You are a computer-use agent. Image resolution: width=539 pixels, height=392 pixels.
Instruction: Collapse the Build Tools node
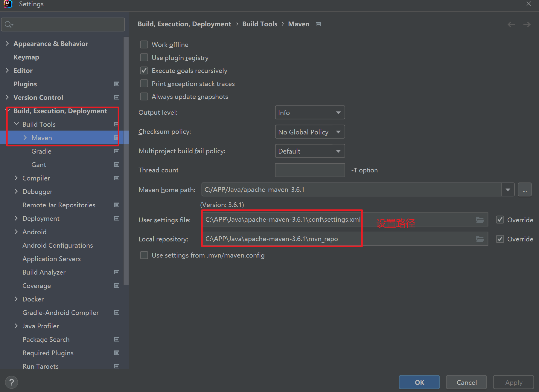[x=16, y=124]
